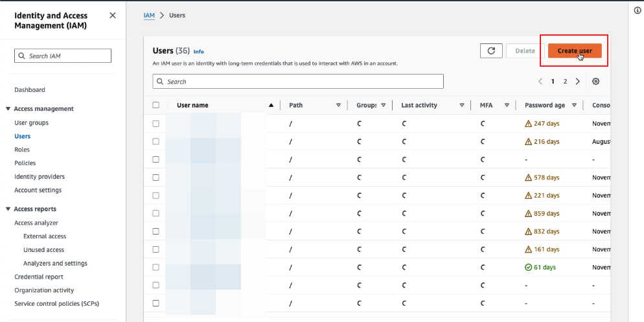Click green check icon beside 61 days

pyautogui.click(x=529, y=267)
